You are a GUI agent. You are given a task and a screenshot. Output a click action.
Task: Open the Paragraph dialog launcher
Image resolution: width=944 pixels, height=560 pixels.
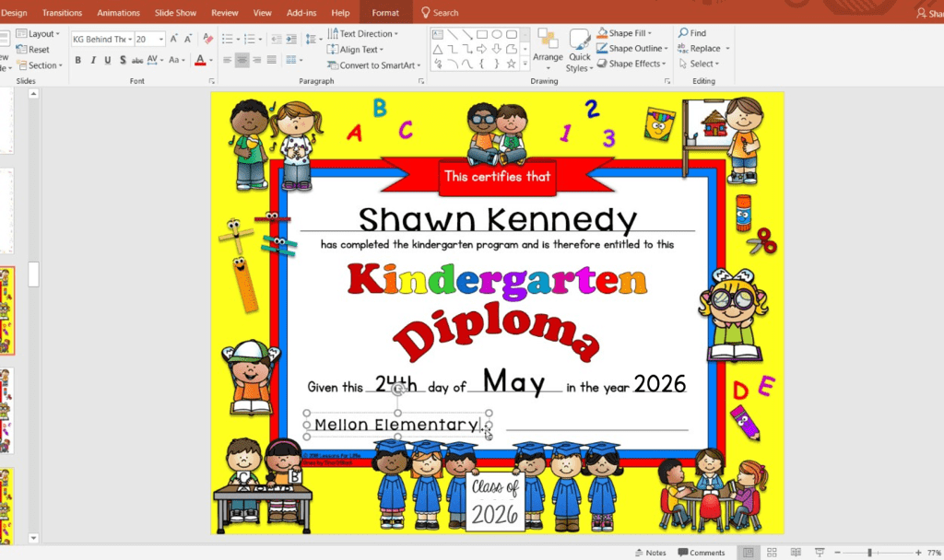(421, 81)
